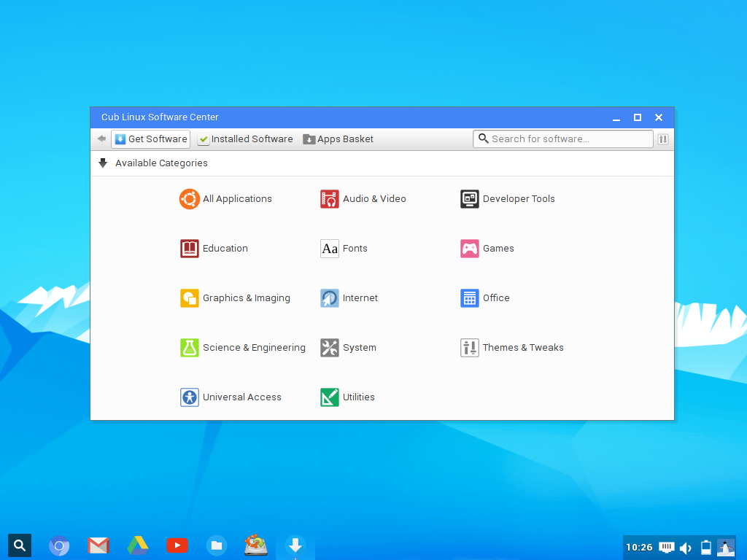Click the "Office" label
The height and width of the screenshot is (560, 747).
pos(496,298)
